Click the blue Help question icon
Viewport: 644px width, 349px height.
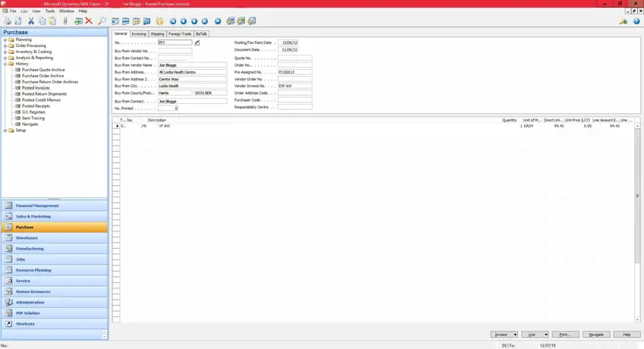(x=636, y=21)
